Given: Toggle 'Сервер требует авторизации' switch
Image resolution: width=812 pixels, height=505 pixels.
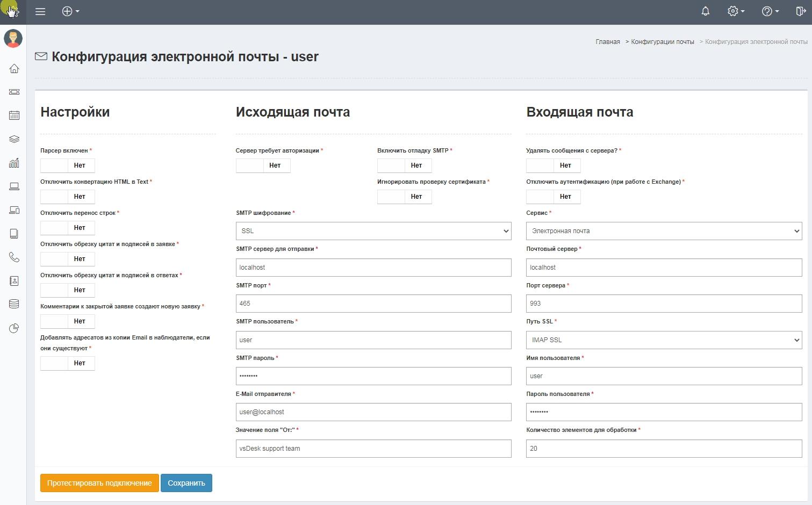Looking at the screenshot, I should click(x=263, y=165).
